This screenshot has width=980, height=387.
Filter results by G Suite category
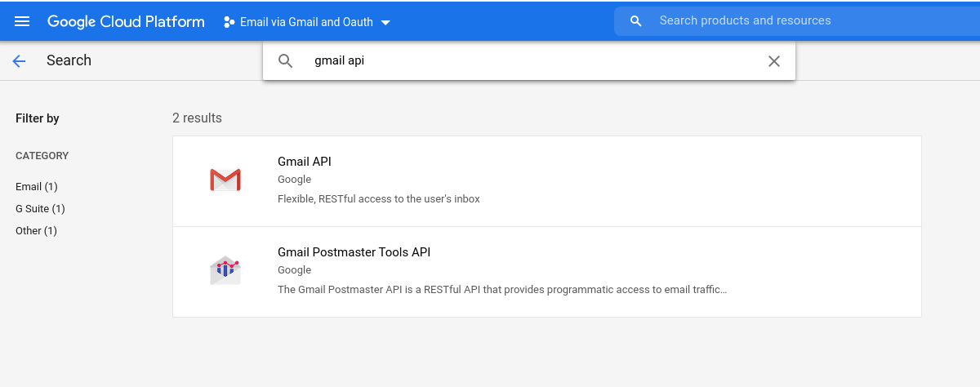[x=40, y=208]
